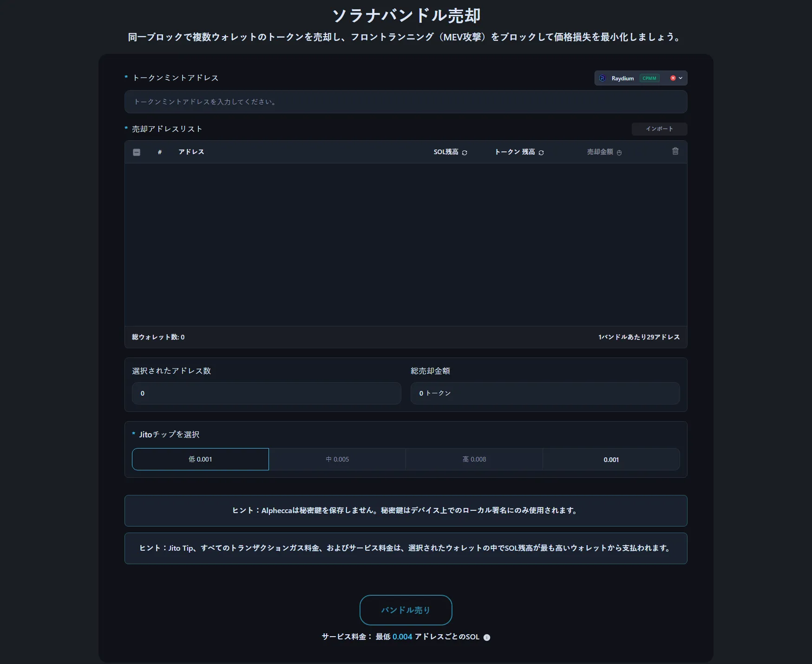Click the custom Jito tip amount field

tap(611, 460)
